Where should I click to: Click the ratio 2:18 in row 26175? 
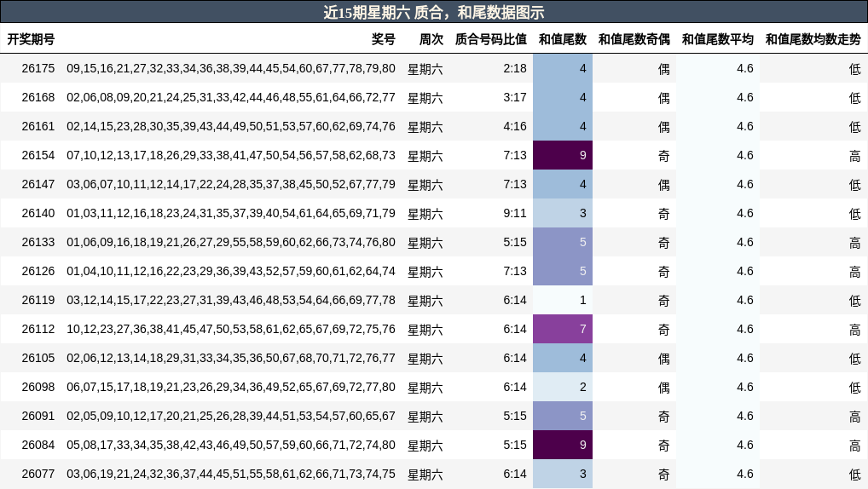pyautogui.click(x=515, y=69)
